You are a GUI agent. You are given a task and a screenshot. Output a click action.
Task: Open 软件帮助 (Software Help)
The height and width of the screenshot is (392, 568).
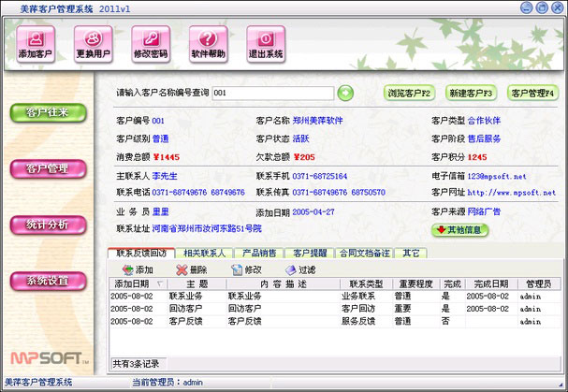pos(208,43)
